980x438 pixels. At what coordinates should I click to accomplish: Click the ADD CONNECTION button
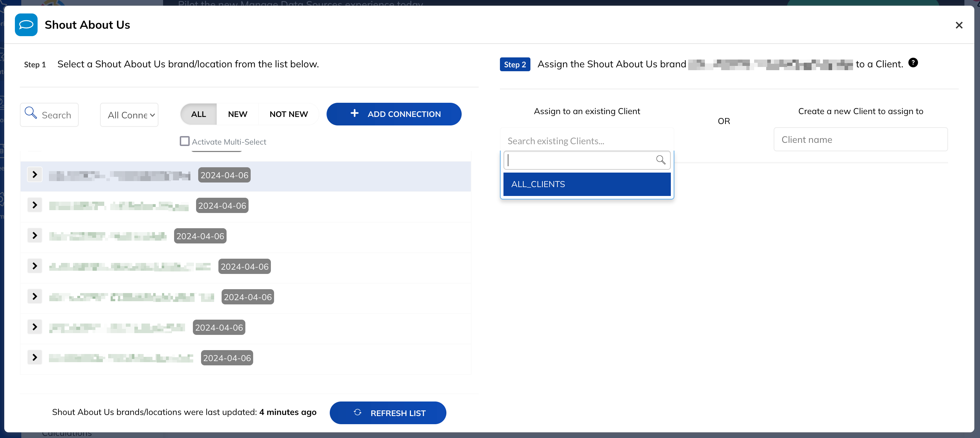[394, 114]
